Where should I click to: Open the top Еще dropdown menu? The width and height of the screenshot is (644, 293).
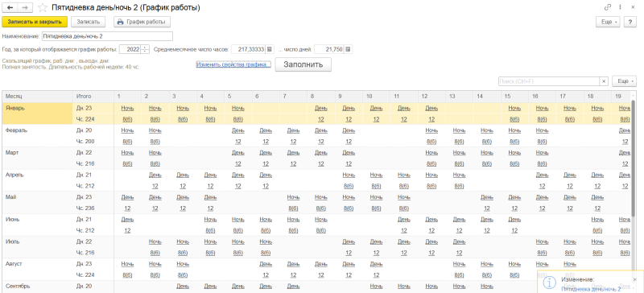608,22
